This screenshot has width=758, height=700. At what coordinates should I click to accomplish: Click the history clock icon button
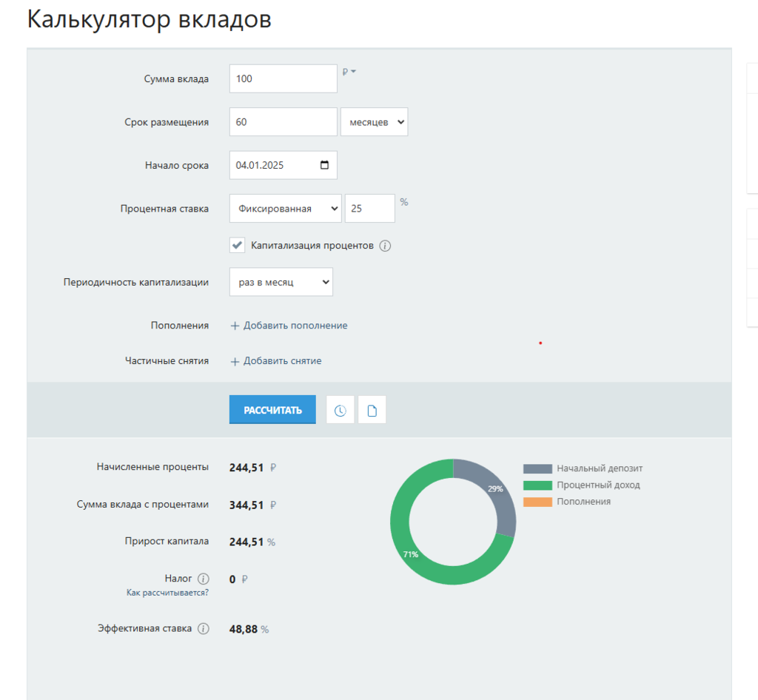341,411
